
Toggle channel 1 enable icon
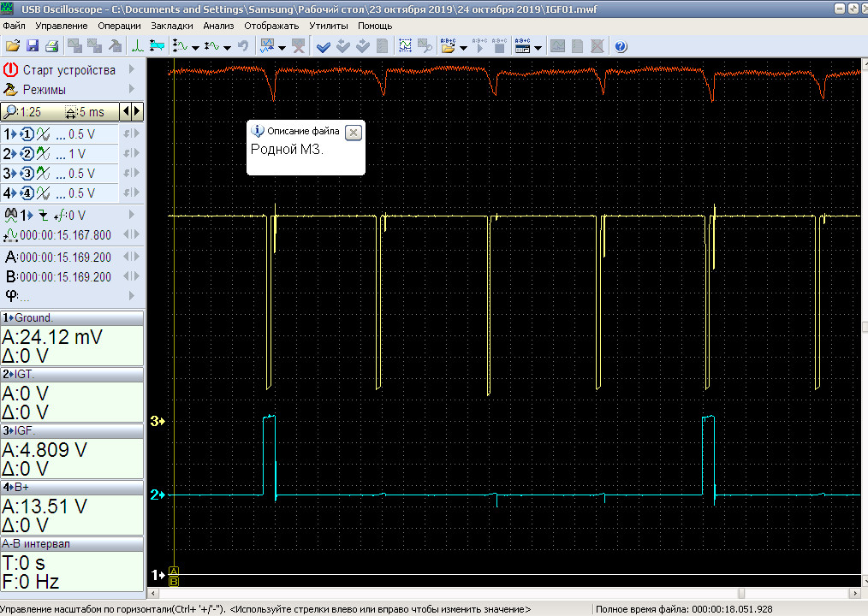click(27, 134)
